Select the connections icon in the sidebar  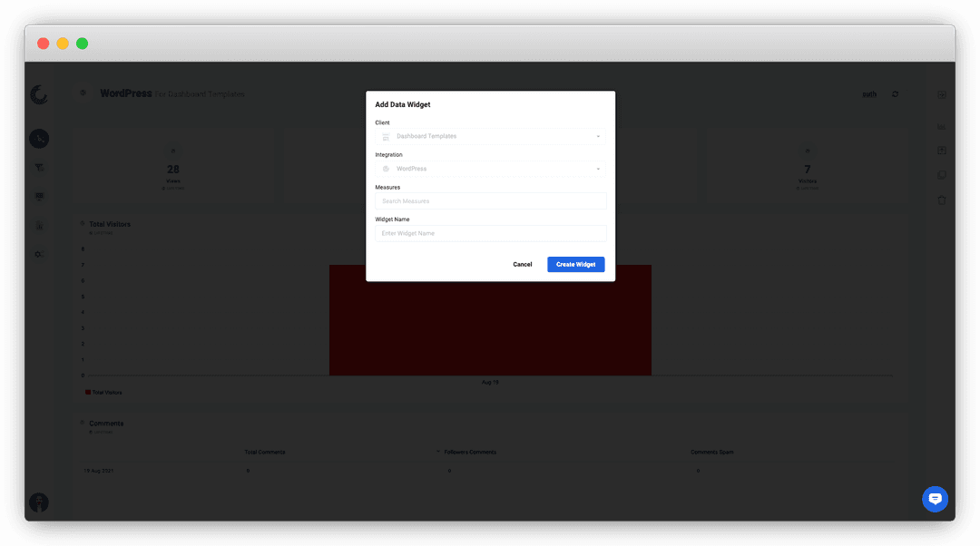coord(39,139)
